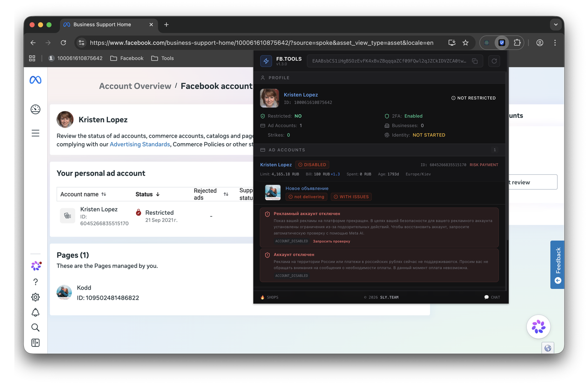Open the Help question mark icon
This screenshot has width=588, height=385.
click(35, 282)
